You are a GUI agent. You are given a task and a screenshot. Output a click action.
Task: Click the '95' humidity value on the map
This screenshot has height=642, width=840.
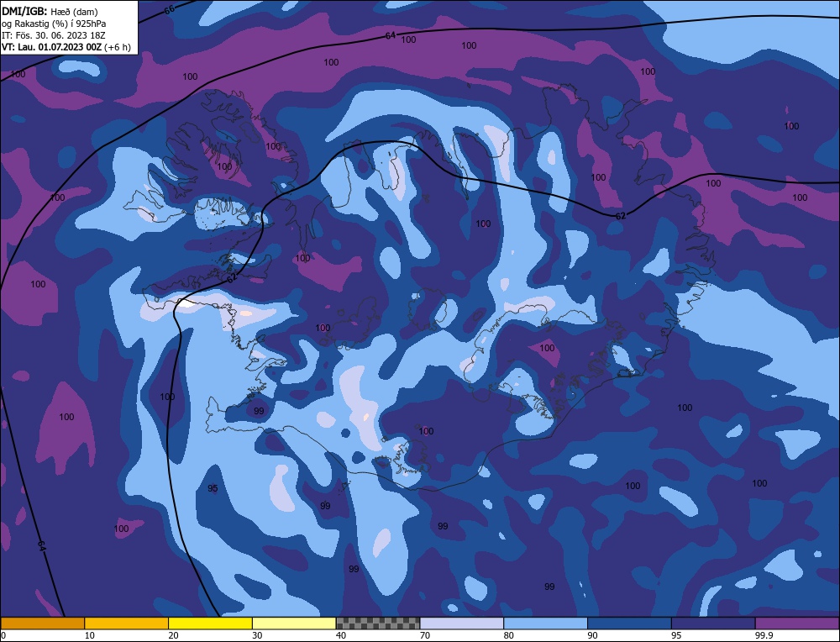point(213,488)
